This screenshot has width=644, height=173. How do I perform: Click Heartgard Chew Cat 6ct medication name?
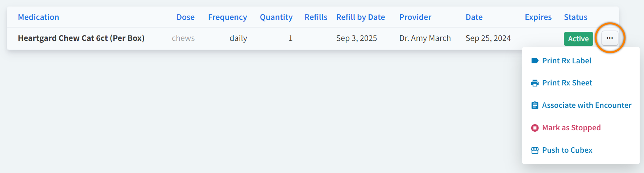81,38
